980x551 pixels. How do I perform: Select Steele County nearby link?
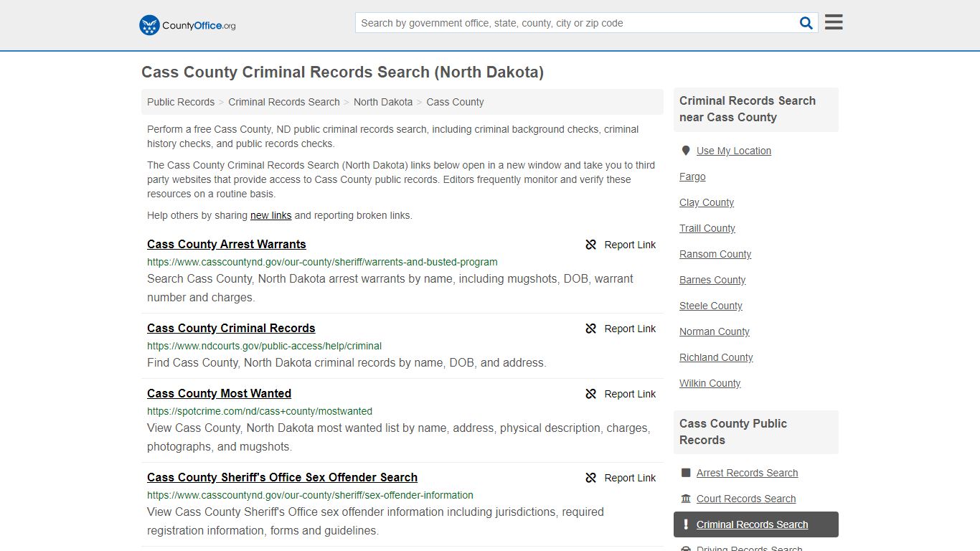pos(711,306)
